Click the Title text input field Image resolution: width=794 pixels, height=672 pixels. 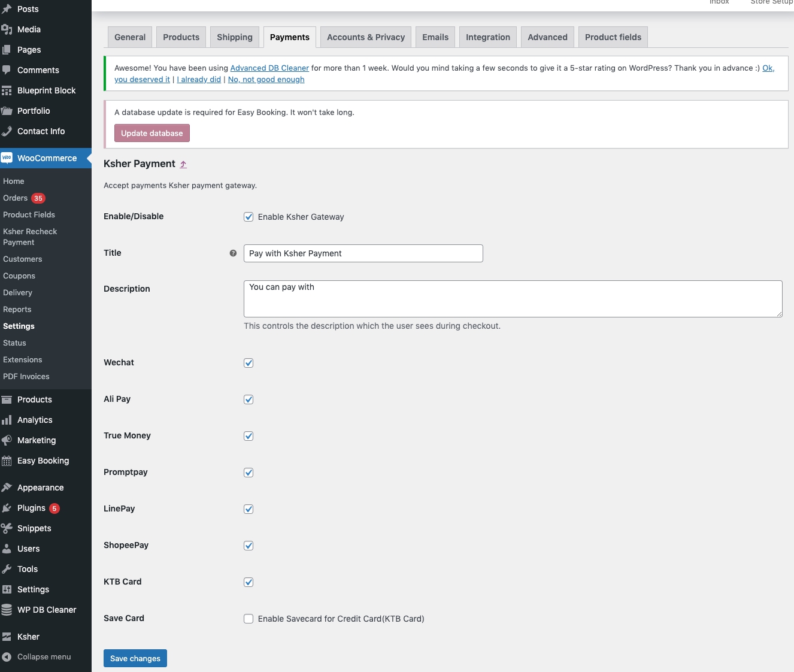click(x=363, y=253)
